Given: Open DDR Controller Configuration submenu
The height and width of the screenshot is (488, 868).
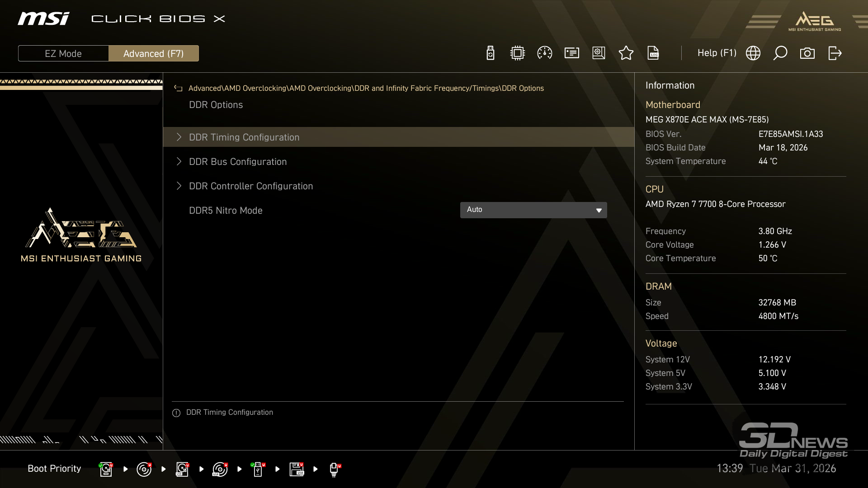Looking at the screenshot, I should [x=251, y=186].
